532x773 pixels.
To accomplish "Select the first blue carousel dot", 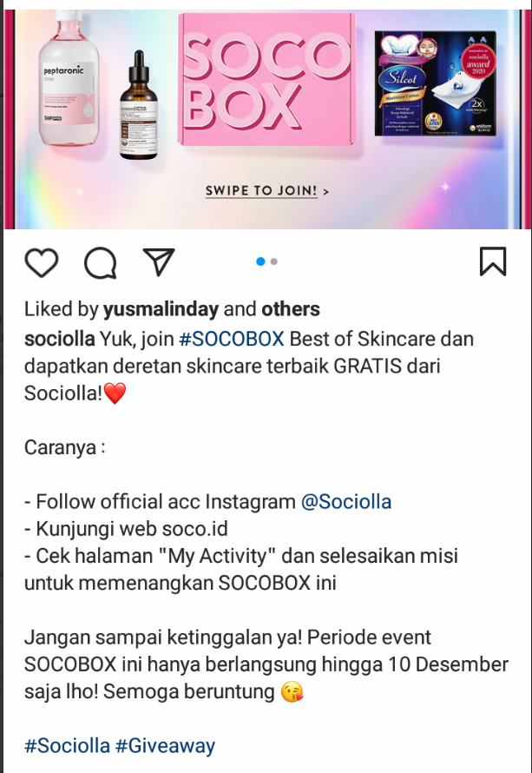I will pos(260,261).
